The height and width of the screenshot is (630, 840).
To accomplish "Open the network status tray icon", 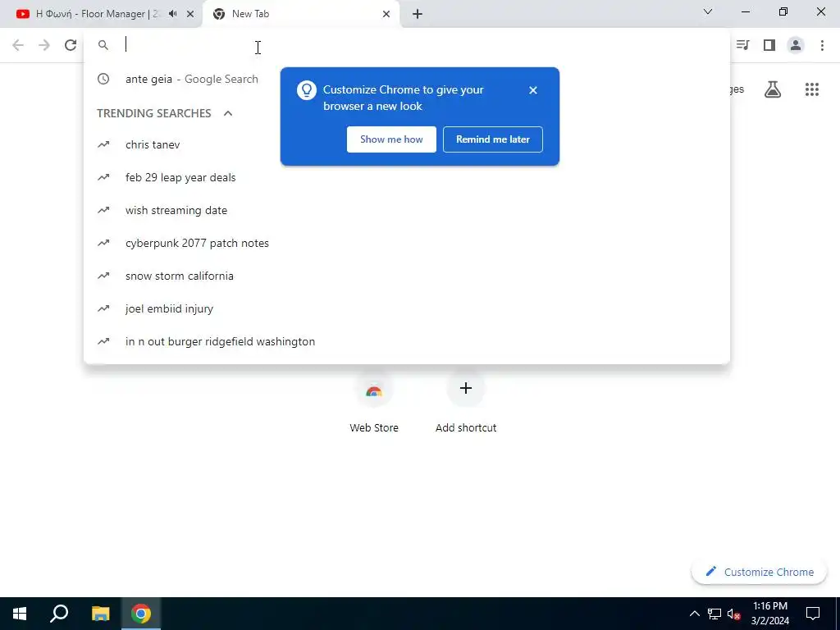I will tap(714, 614).
